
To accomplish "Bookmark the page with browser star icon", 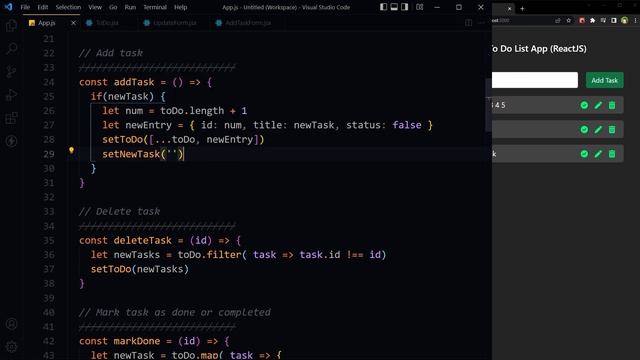I will tap(569, 20).
